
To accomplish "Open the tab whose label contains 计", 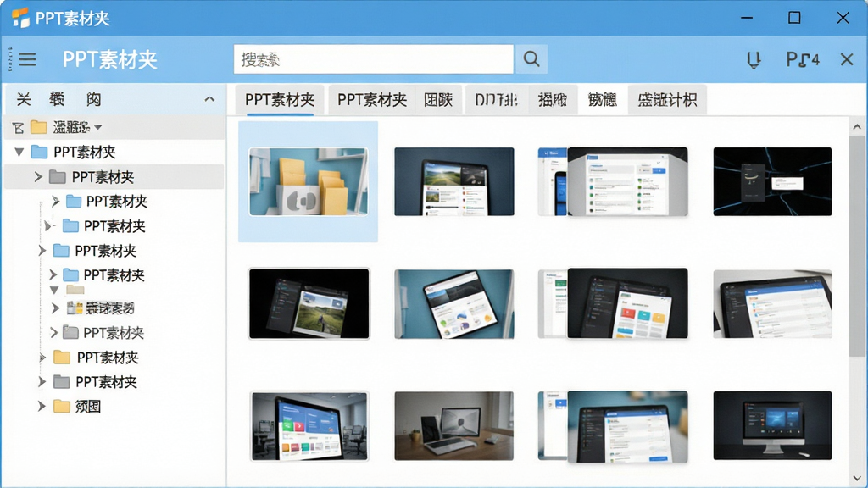I will [x=667, y=100].
